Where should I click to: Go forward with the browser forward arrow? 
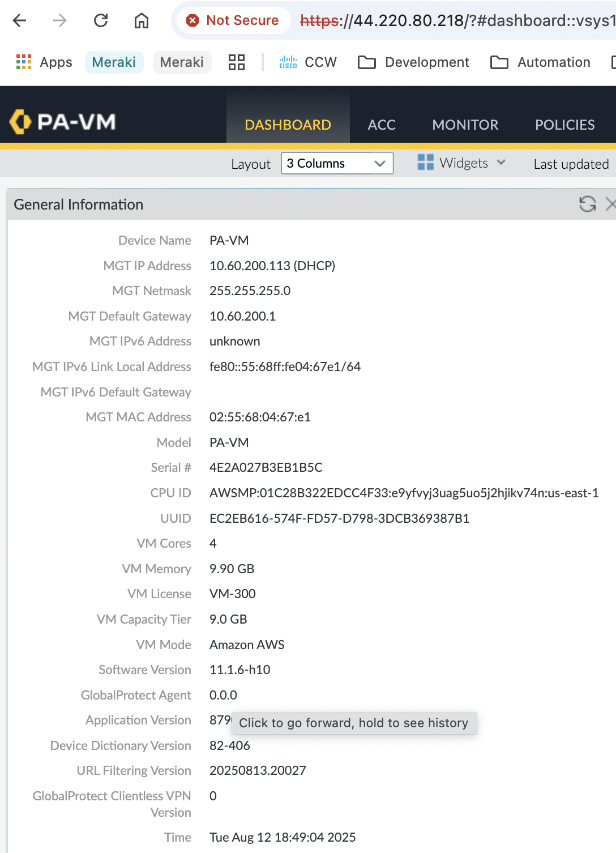(60, 21)
